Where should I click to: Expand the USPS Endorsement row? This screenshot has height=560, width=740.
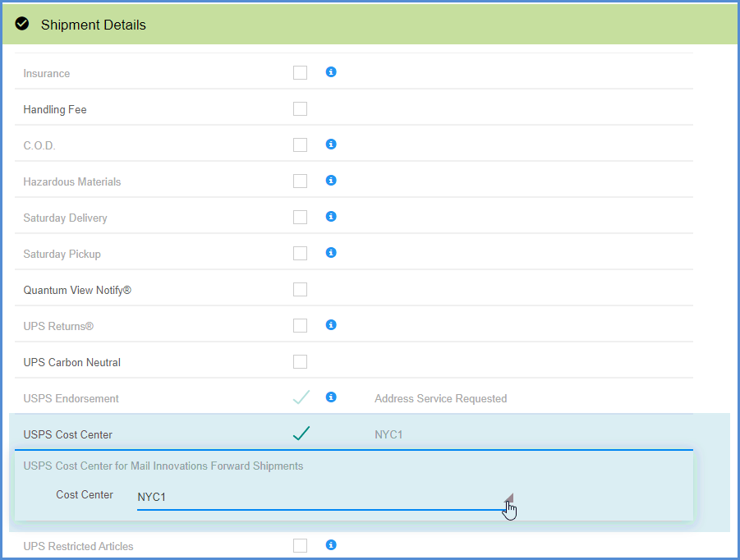[x=71, y=398]
